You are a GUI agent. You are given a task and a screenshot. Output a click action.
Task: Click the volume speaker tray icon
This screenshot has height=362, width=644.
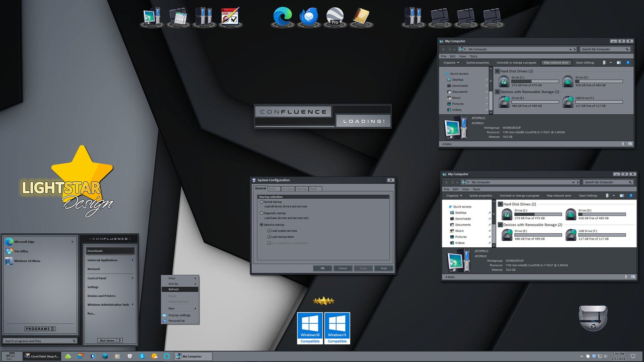(x=605, y=356)
